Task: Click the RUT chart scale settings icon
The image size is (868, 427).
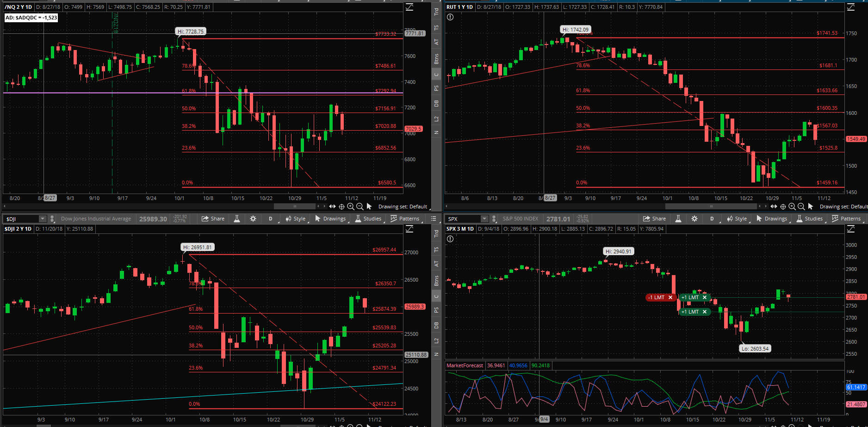Action: pos(851,7)
